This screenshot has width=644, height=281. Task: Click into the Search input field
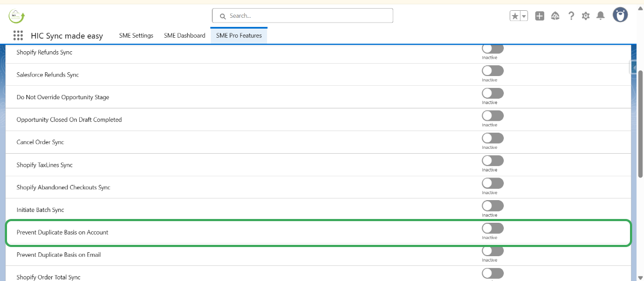(303, 16)
